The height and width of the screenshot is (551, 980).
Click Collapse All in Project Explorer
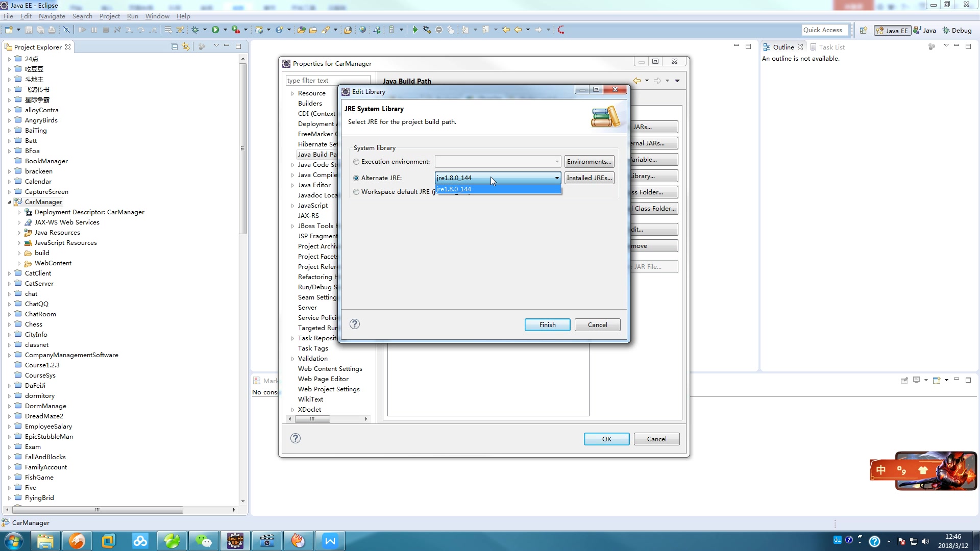[x=175, y=47]
